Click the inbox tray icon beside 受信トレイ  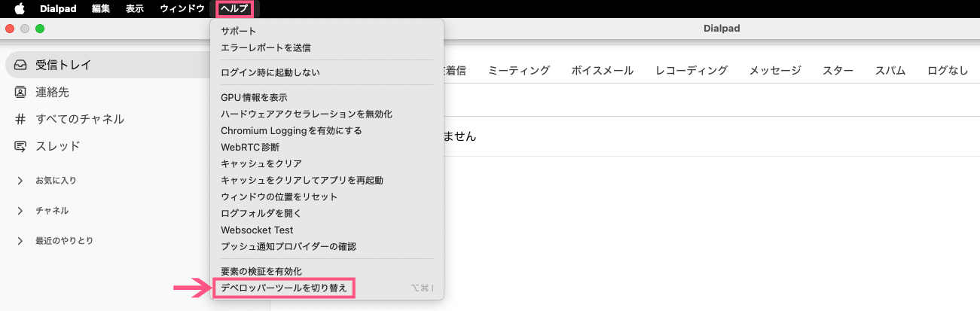[x=20, y=65]
